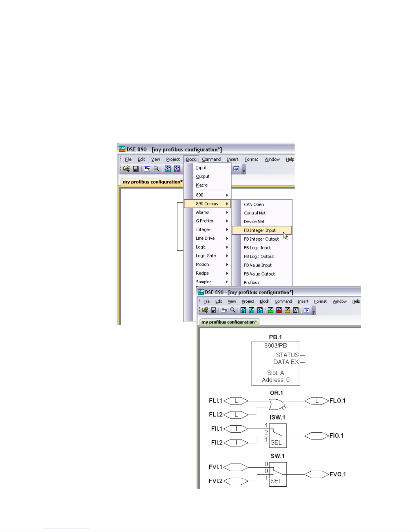411x532 pixels.
Task: Choose Macro from the Block menu
Action: pyautogui.click(x=208, y=185)
